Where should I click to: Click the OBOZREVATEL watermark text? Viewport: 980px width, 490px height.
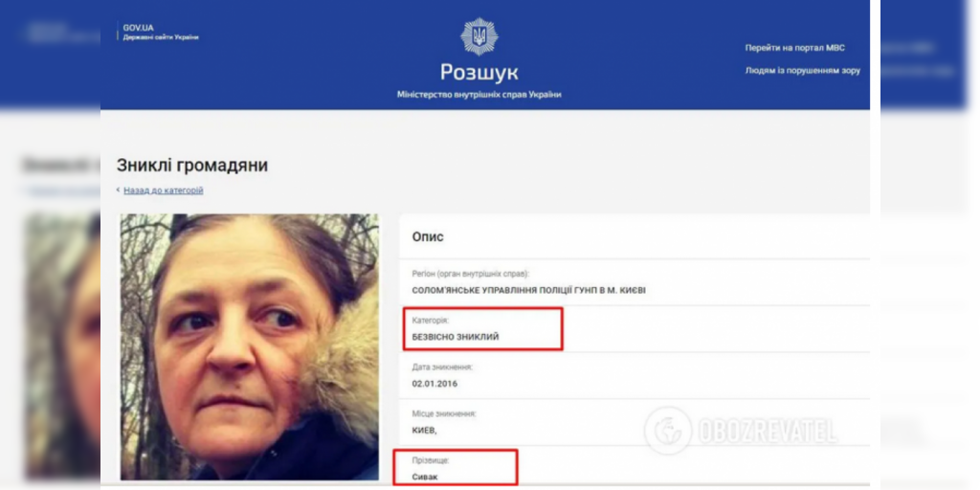pyautogui.click(x=767, y=432)
